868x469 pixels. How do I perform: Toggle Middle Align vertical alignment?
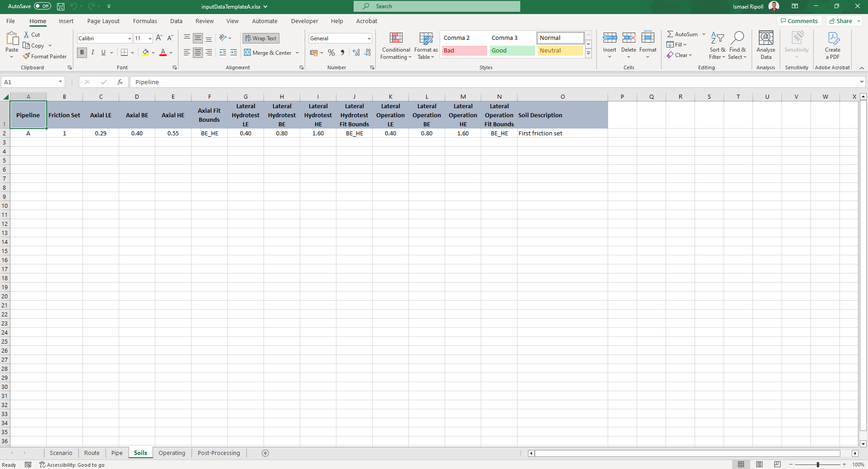(x=198, y=38)
